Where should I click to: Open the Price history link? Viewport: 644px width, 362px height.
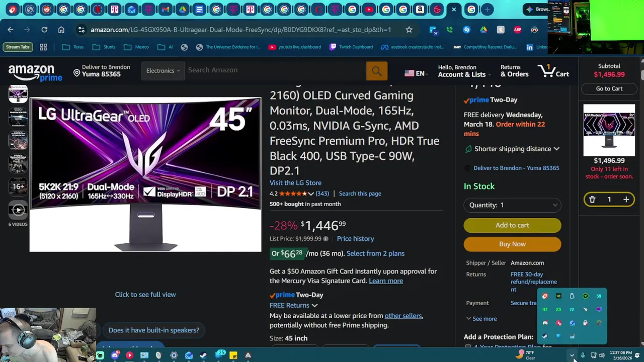click(x=355, y=239)
